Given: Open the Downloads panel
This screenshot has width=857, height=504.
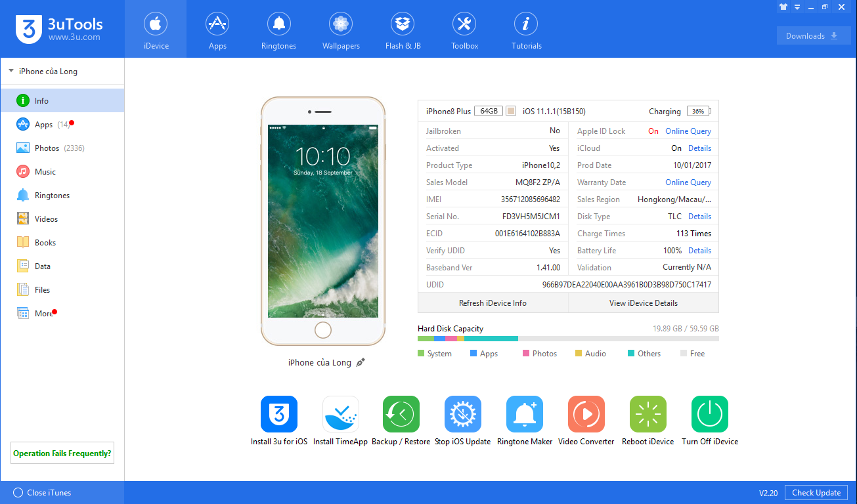Looking at the screenshot, I should 813,36.
